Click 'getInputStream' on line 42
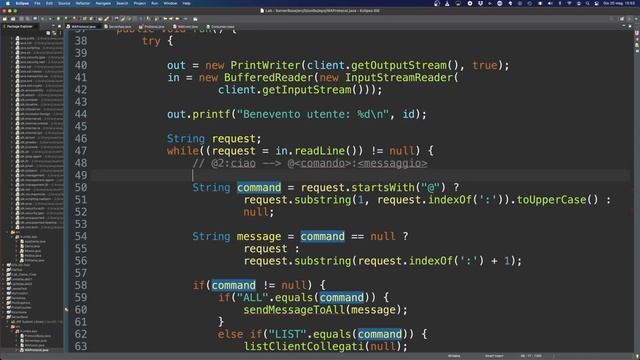This screenshot has width=640, height=360. (x=307, y=90)
